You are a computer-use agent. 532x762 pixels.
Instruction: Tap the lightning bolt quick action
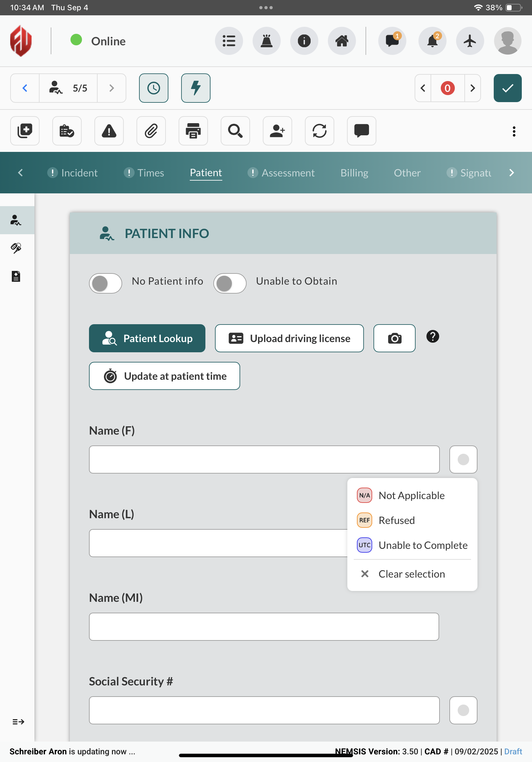point(196,88)
